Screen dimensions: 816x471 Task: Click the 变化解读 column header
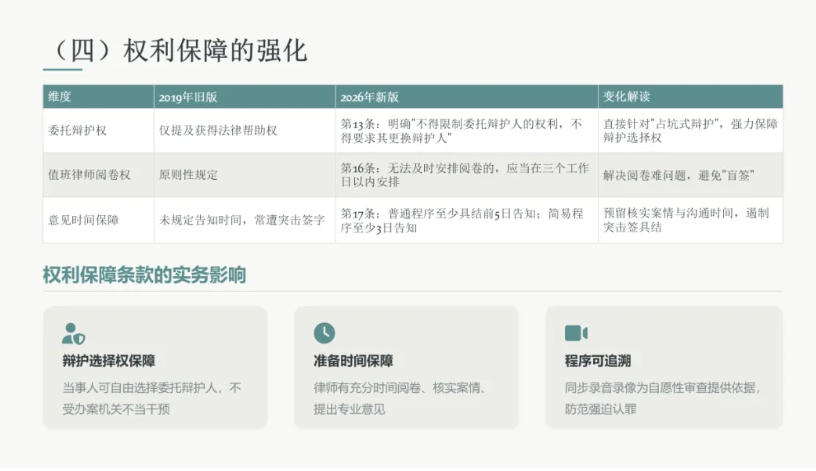click(691, 97)
